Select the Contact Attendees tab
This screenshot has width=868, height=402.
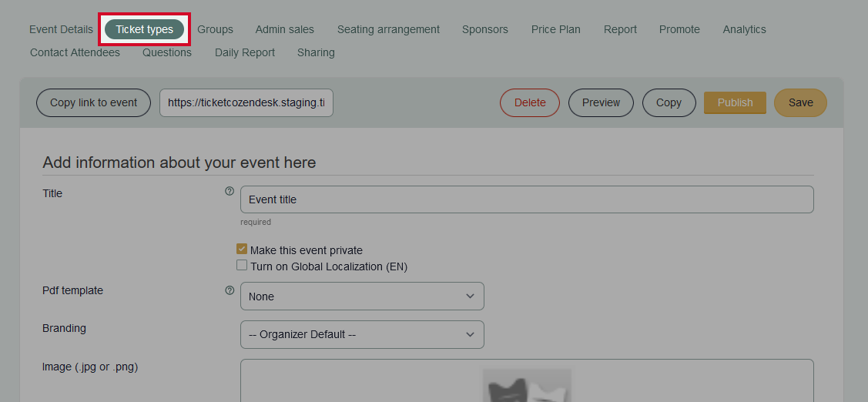(75, 52)
